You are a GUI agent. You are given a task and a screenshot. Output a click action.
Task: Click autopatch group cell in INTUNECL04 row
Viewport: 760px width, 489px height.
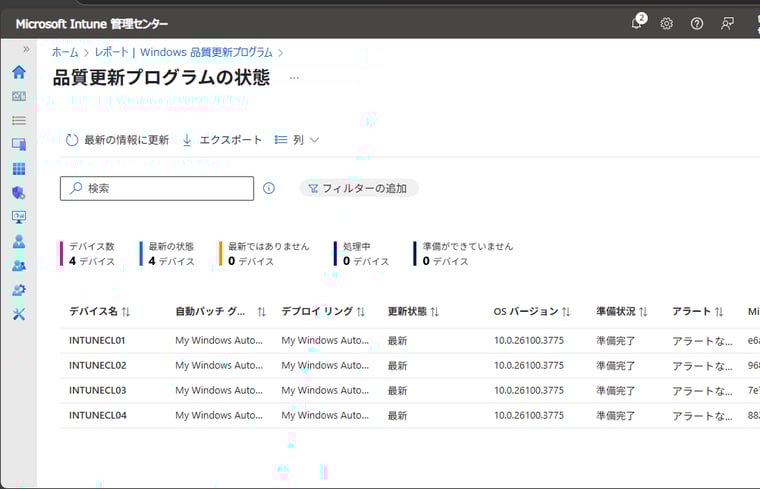219,415
